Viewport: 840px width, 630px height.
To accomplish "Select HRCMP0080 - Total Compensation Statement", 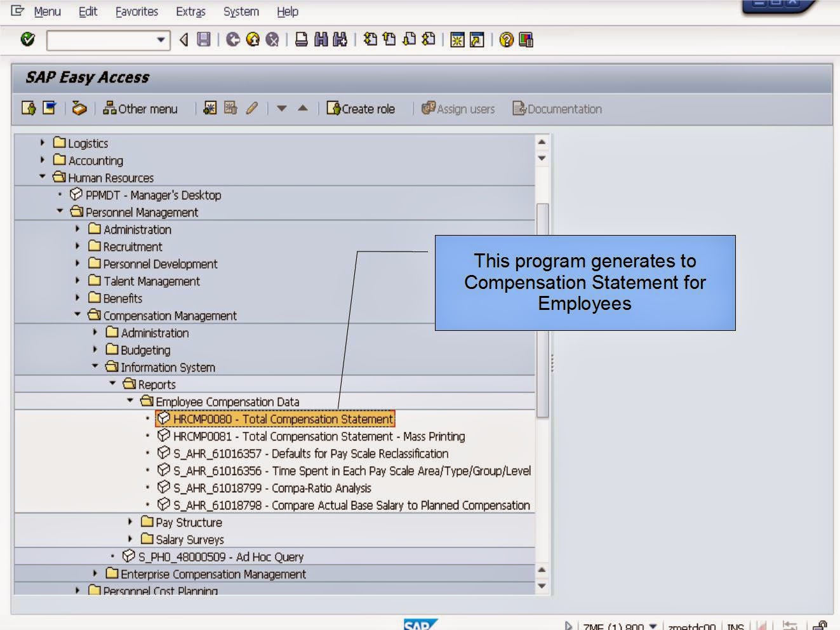I will pos(273,419).
